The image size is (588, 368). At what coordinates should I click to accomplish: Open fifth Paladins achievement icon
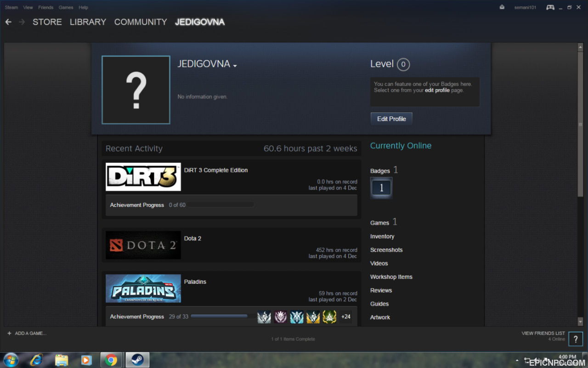[x=329, y=316]
